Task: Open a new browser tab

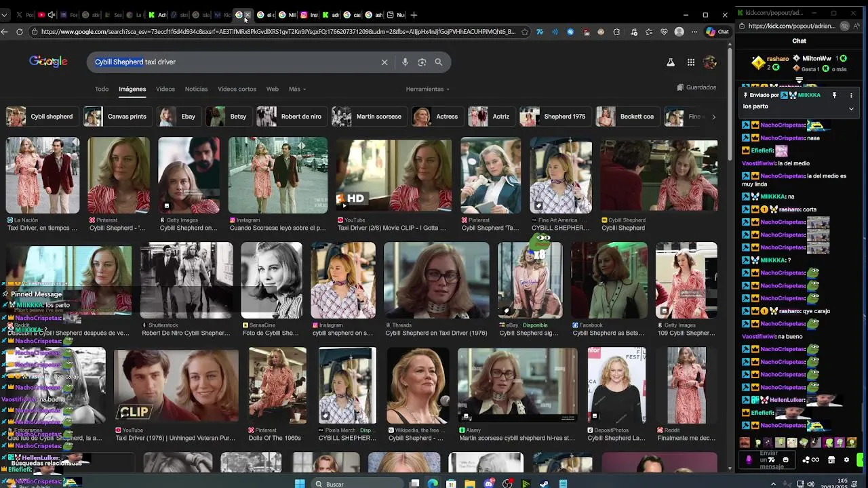Action: pos(414,15)
